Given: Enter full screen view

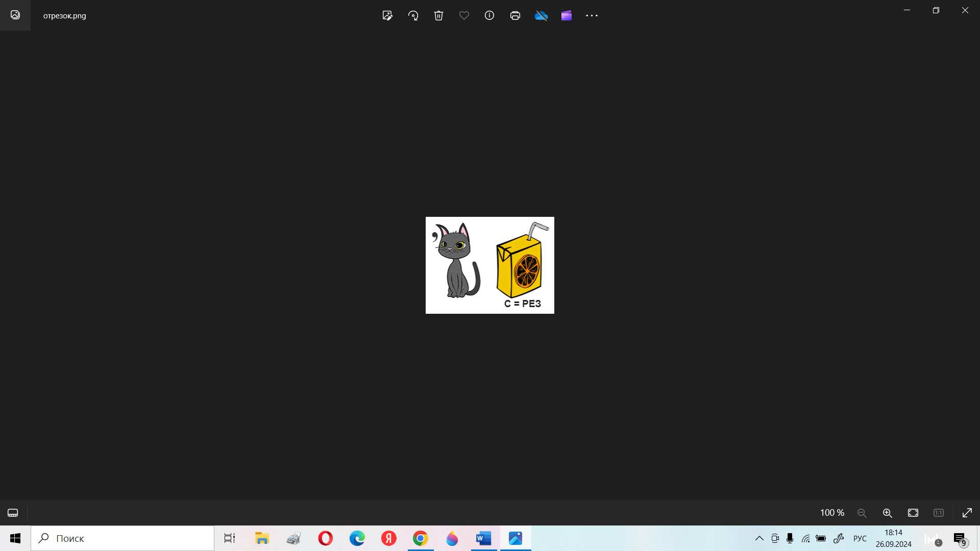Looking at the screenshot, I should pyautogui.click(x=967, y=513).
